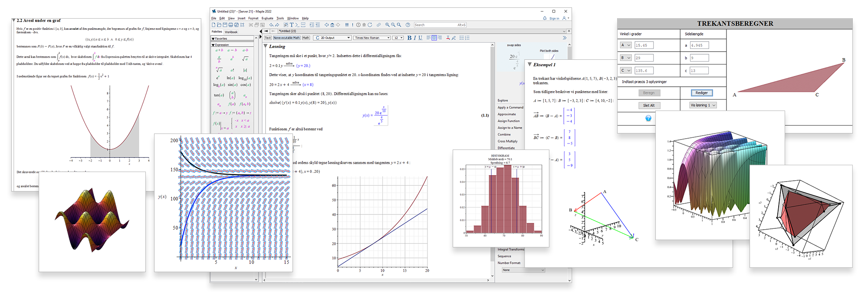Image resolution: width=868 pixels, height=299 pixels.
Task: Click the Sign in link
Action: pyautogui.click(x=554, y=18)
